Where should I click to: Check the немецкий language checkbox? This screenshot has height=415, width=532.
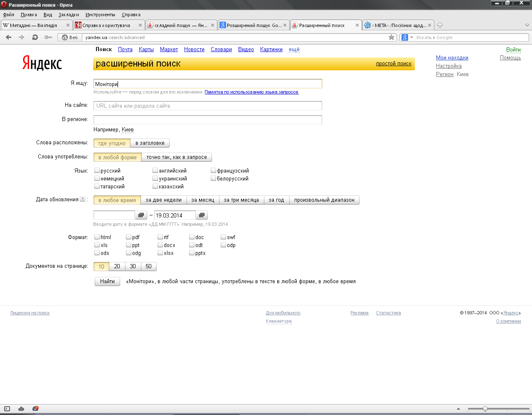click(x=97, y=178)
